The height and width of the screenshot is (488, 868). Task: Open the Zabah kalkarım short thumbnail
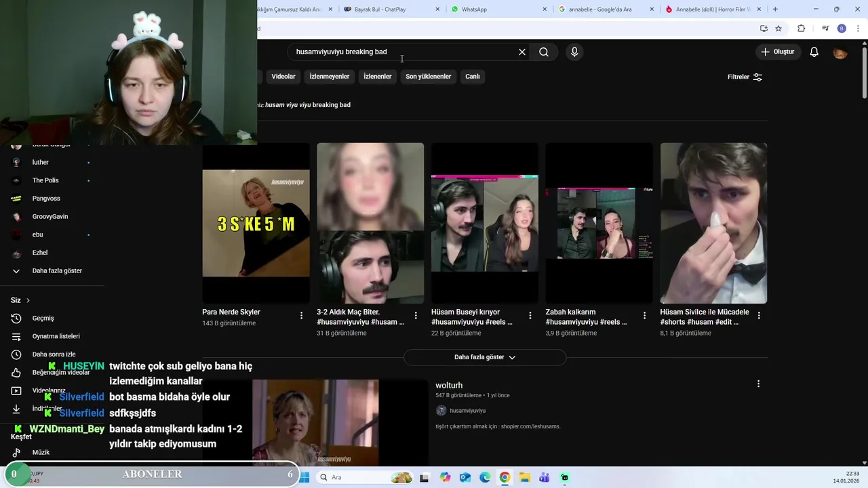point(599,223)
